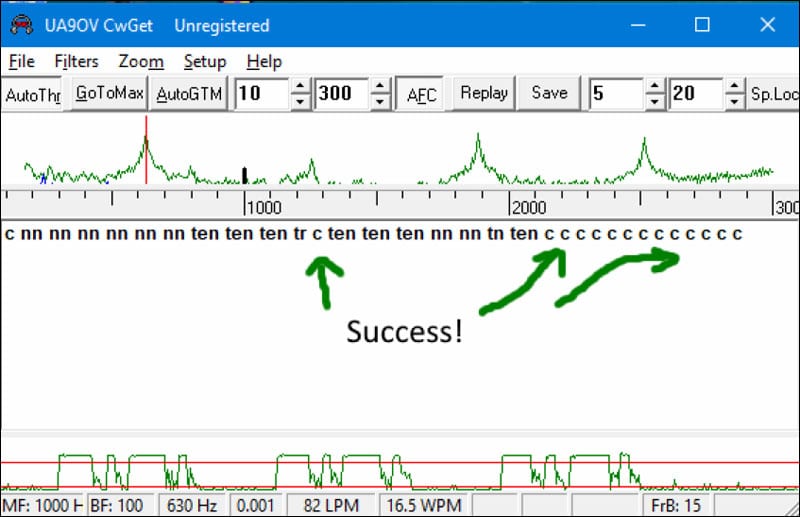The image size is (800, 517).
Task: Click the Save button
Action: (549, 93)
